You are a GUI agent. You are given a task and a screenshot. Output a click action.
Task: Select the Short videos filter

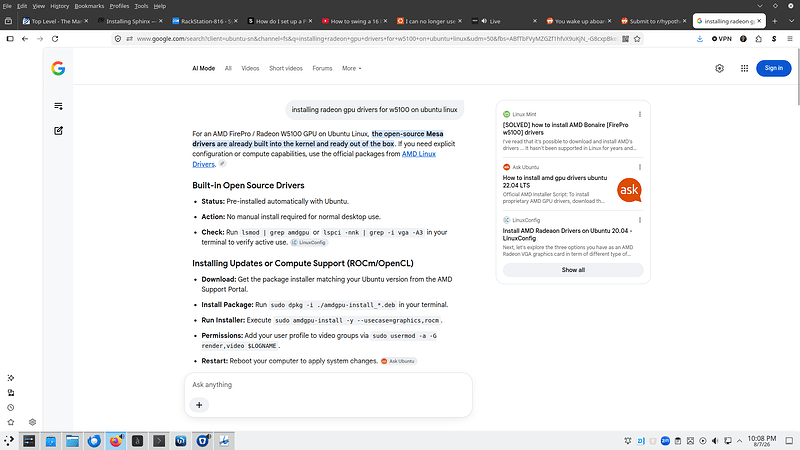tap(286, 68)
